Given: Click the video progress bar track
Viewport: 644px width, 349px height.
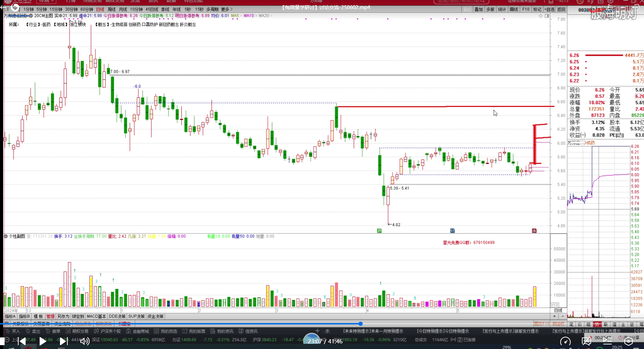Looking at the screenshot, I should coord(322,324).
